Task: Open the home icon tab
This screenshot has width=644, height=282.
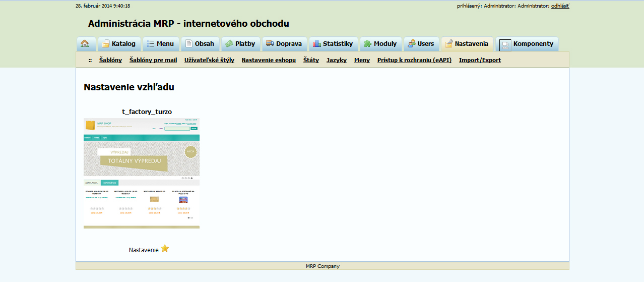Action: tap(85, 44)
